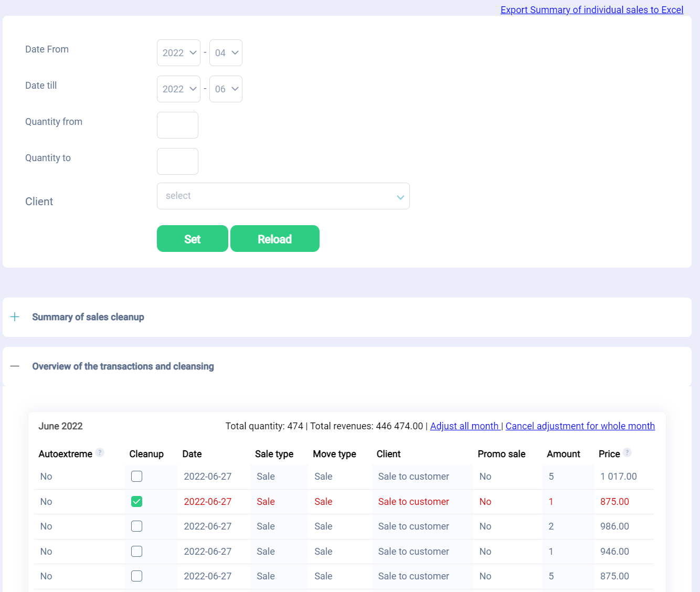Screen dimensions: 700x592
Task: Expand the Summary of sales cleanup section
Action: [15, 317]
